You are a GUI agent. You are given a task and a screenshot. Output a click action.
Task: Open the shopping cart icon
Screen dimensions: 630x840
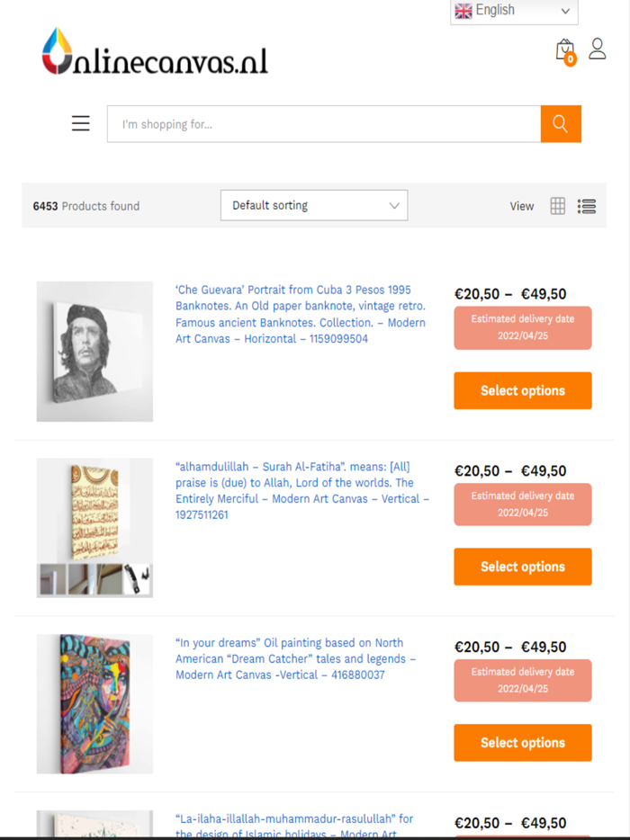565,49
